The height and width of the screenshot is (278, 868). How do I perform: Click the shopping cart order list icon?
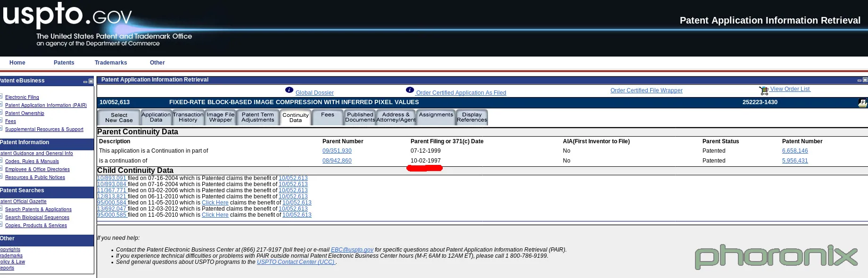[x=764, y=90]
